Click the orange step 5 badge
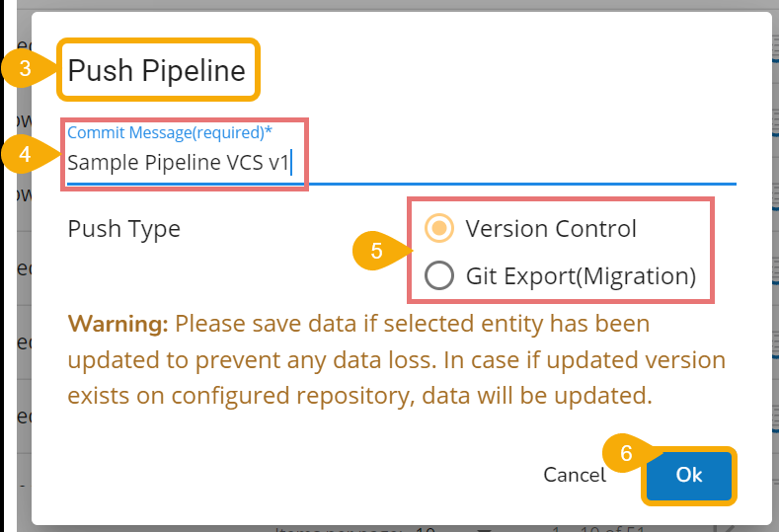Image resolution: width=779 pixels, height=532 pixels. [378, 252]
